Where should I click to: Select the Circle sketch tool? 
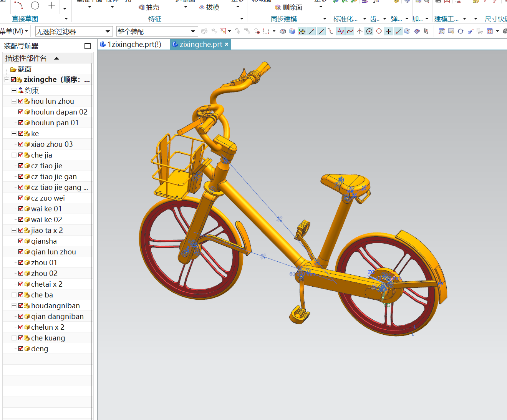tap(35, 5)
